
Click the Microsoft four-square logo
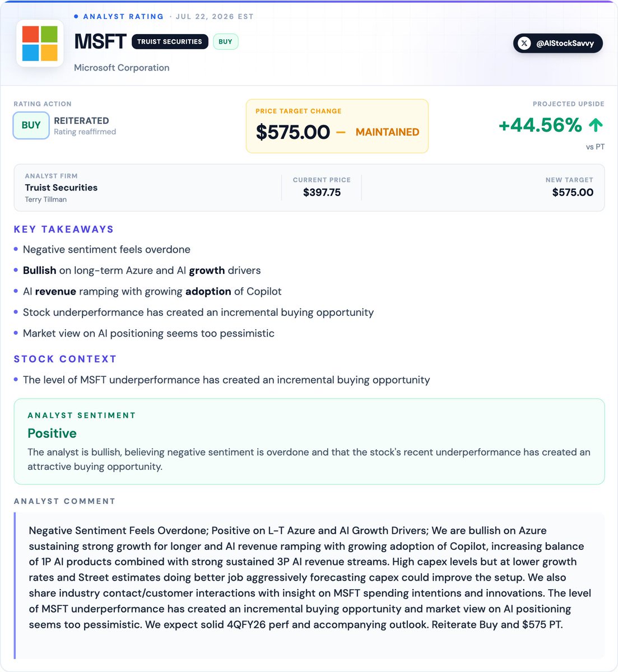coord(40,43)
